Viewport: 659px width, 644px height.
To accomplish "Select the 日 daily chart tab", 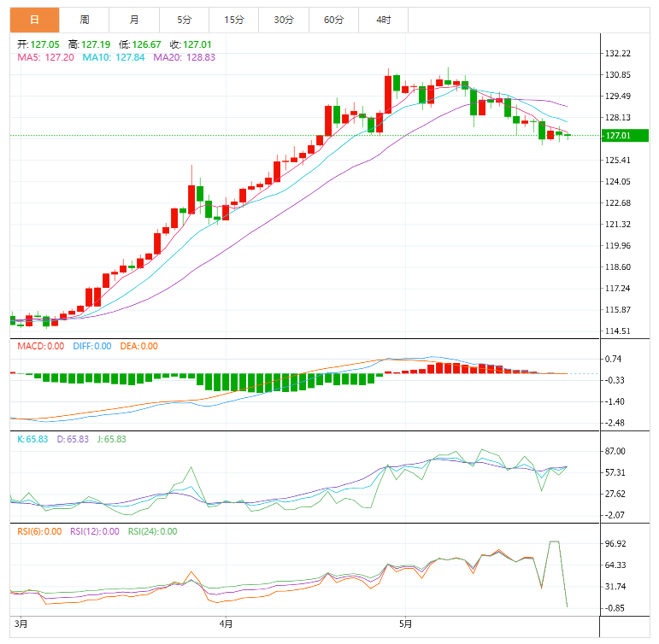I will pos(34,19).
